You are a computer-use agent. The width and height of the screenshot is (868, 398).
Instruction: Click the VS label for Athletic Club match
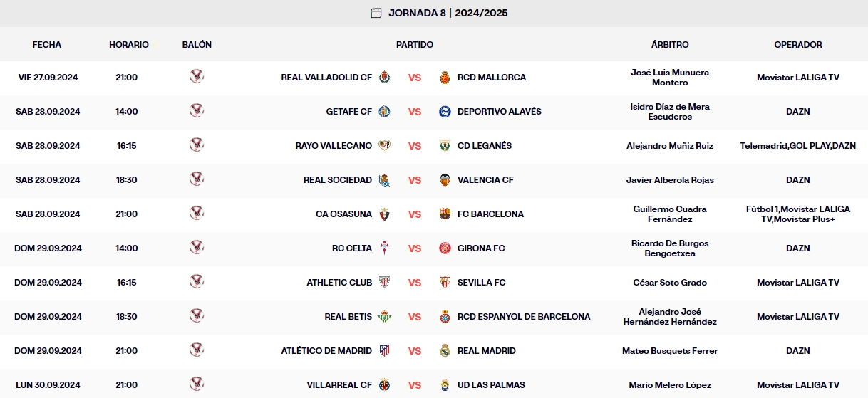tap(415, 282)
